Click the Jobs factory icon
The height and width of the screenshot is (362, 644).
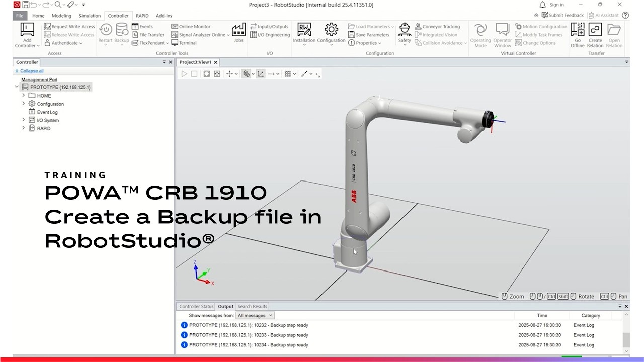coord(238,29)
